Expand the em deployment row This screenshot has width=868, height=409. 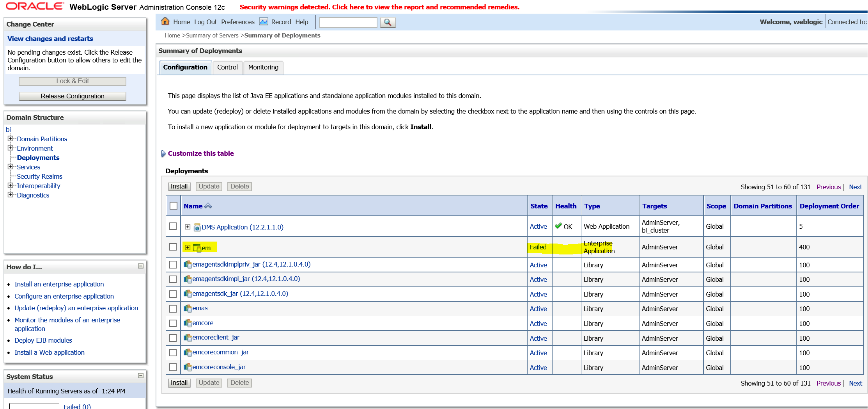point(188,247)
